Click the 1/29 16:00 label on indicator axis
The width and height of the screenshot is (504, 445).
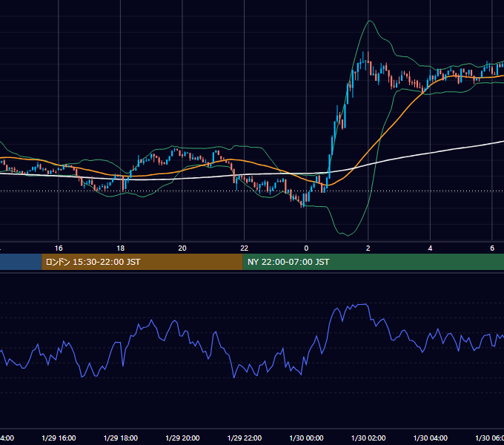click(59, 438)
